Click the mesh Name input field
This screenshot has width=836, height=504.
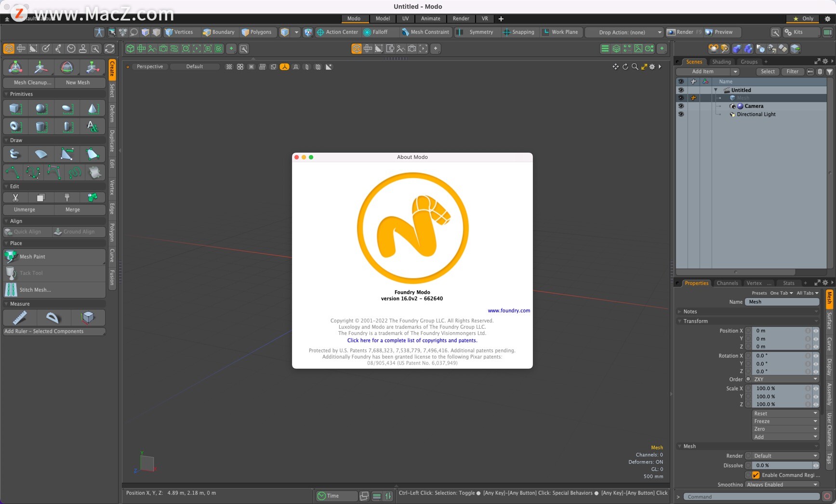tap(782, 302)
